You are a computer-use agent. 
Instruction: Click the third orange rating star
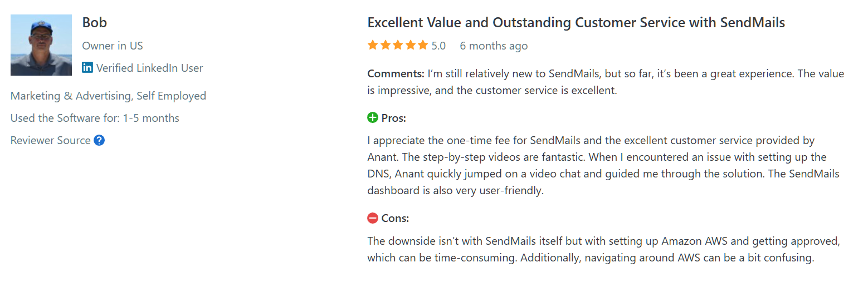coord(398,45)
